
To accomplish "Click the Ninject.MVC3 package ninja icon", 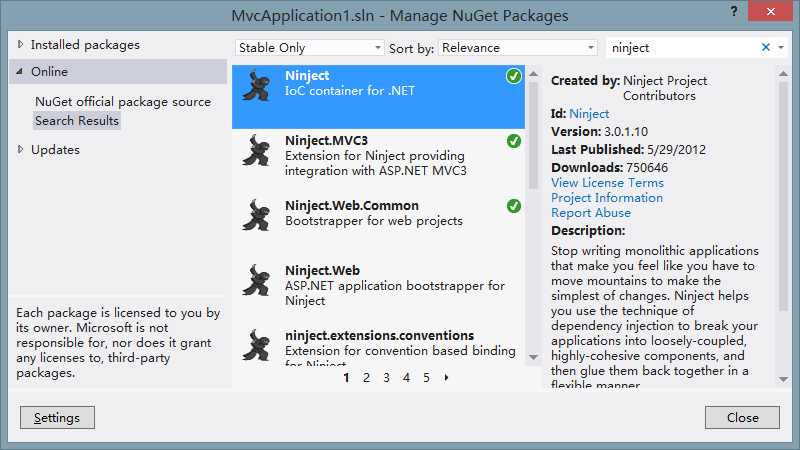I will tap(256, 151).
